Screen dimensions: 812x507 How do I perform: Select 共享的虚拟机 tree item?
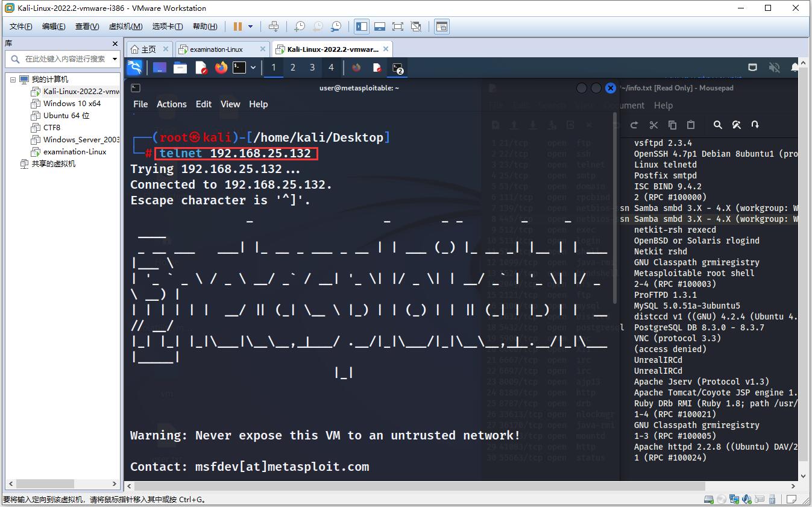point(54,164)
